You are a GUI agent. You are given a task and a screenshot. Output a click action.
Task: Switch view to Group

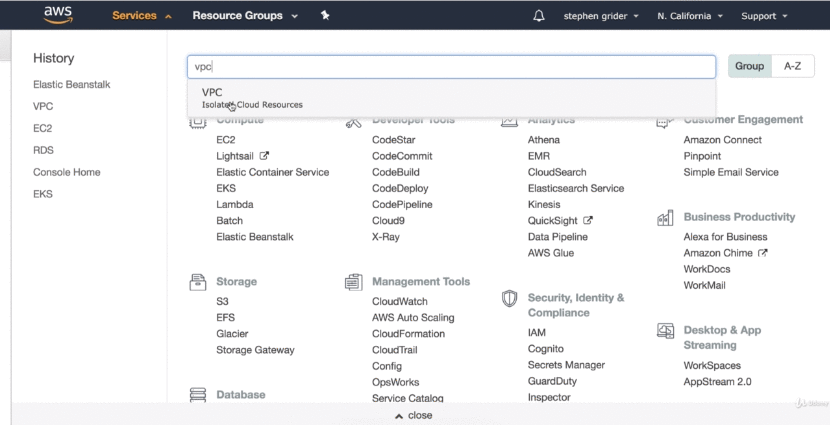[x=749, y=66]
